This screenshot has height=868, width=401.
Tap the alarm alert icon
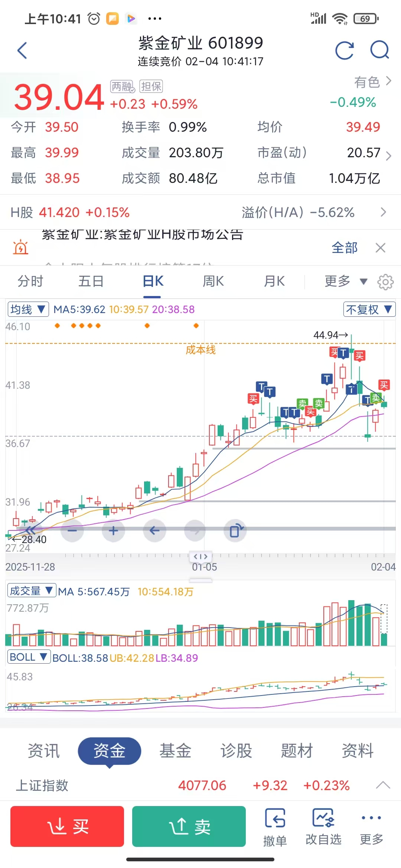tap(21, 247)
